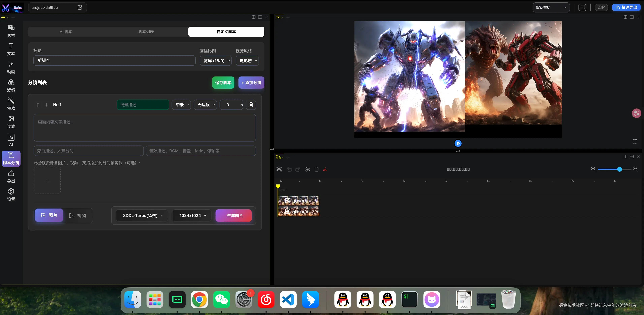Open the 默认布局 layout dropdown
Image resolution: width=644 pixels, height=315 pixels.
[x=551, y=8]
